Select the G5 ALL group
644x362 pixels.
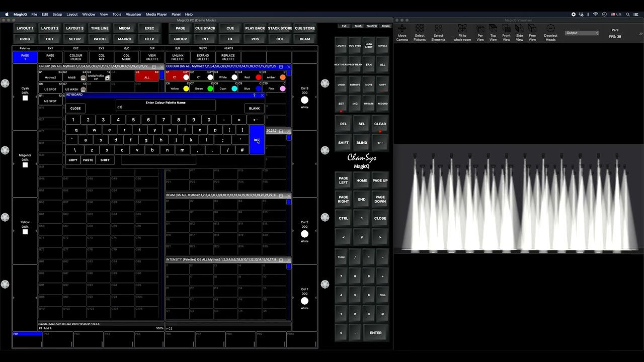pos(147,75)
